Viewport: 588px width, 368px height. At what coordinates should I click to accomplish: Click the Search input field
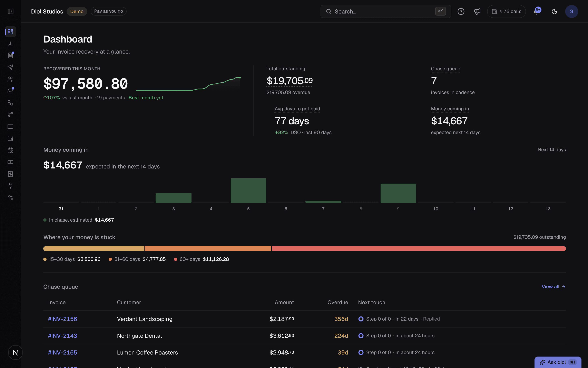coord(386,11)
